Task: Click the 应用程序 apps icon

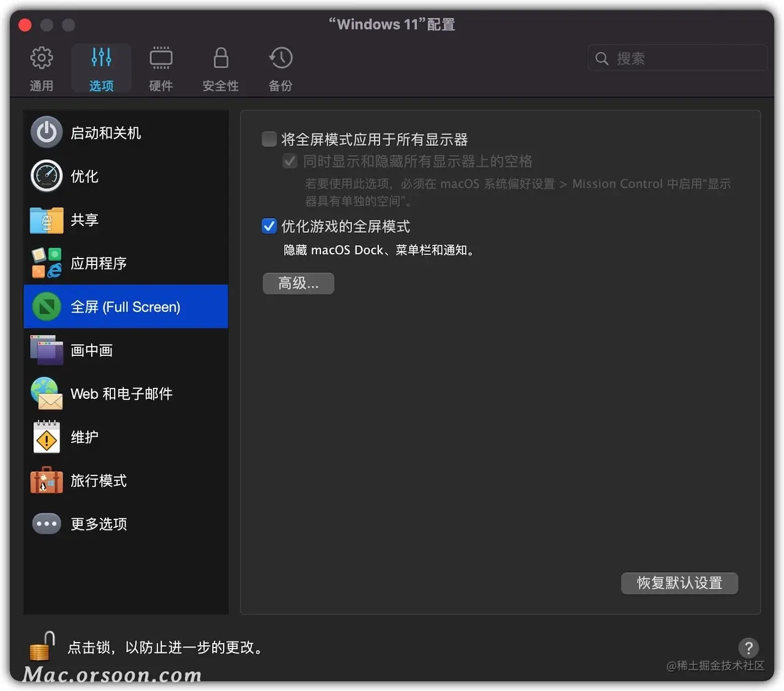Action: pyautogui.click(x=47, y=263)
